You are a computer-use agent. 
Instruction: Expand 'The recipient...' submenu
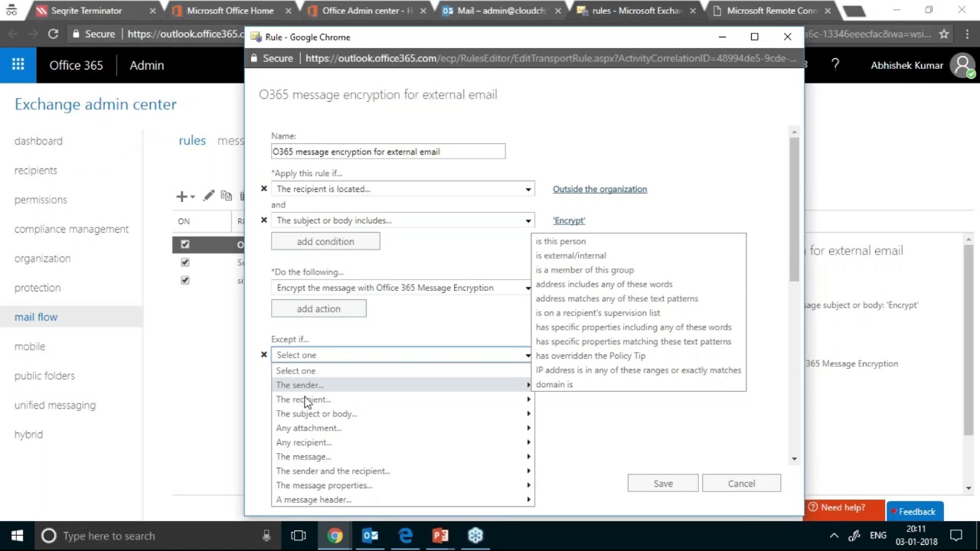tap(403, 399)
